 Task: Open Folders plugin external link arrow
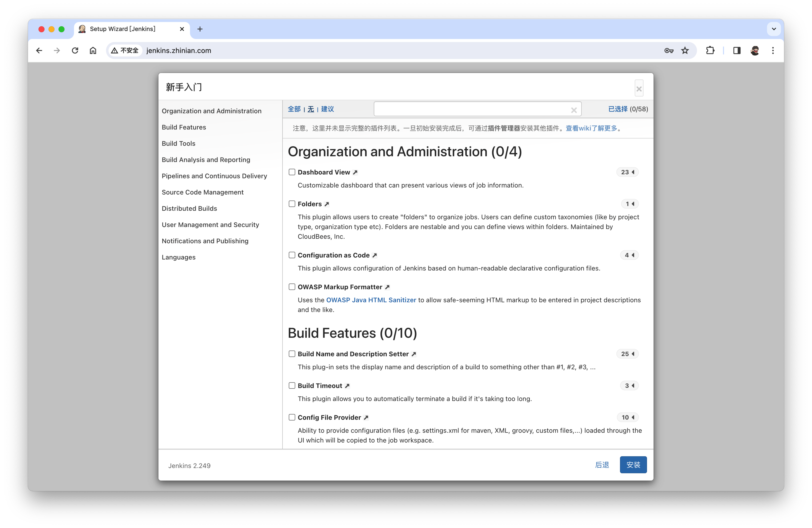point(326,204)
